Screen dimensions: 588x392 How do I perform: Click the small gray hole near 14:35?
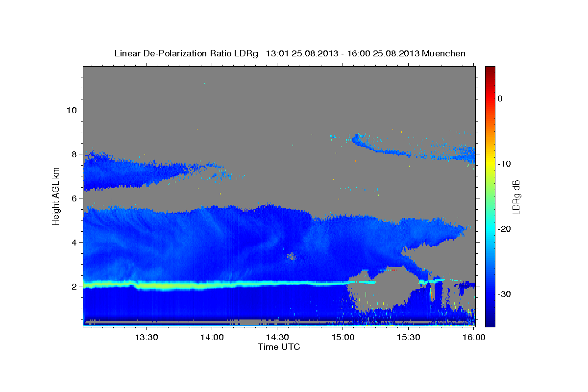click(x=292, y=256)
